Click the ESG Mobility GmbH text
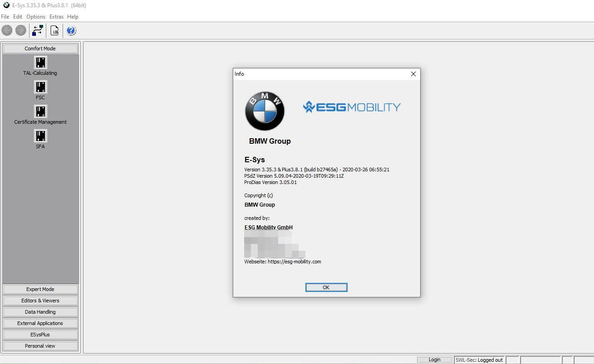594x364 pixels. [269, 228]
